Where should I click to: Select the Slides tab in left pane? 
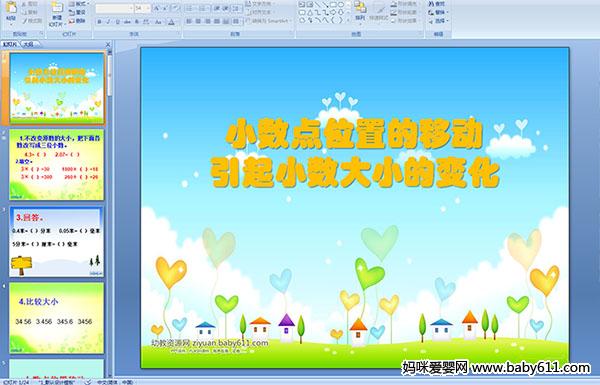click(10, 44)
